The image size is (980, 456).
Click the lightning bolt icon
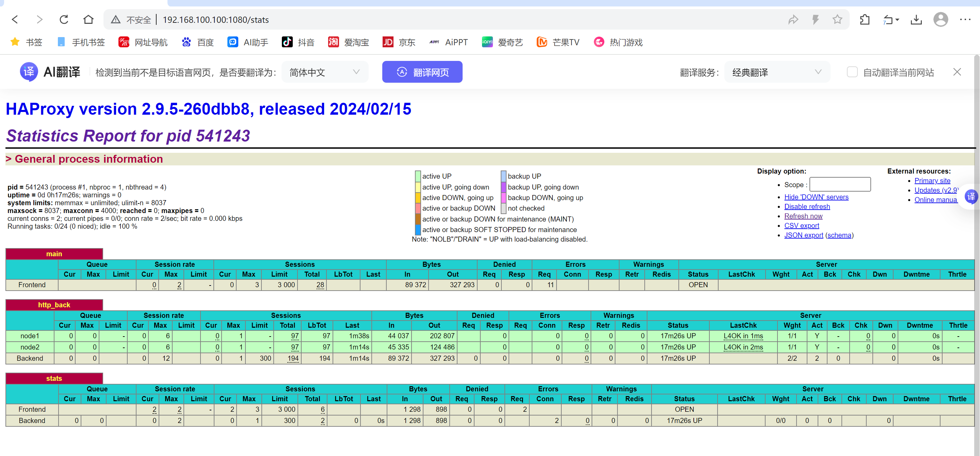(815, 19)
